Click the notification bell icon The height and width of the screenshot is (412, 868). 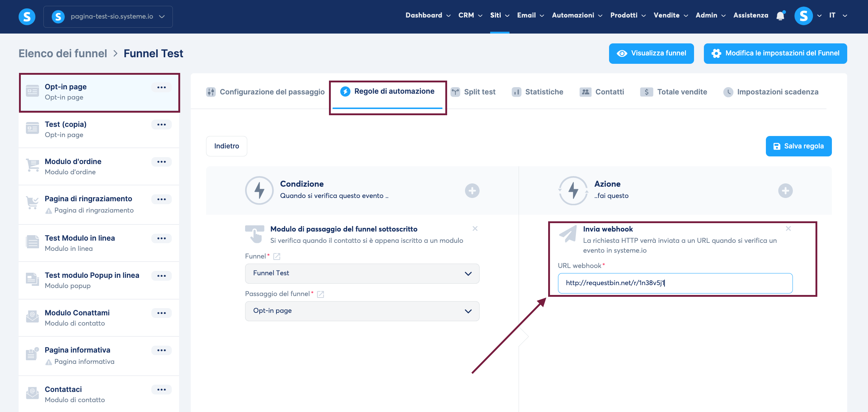780,16
